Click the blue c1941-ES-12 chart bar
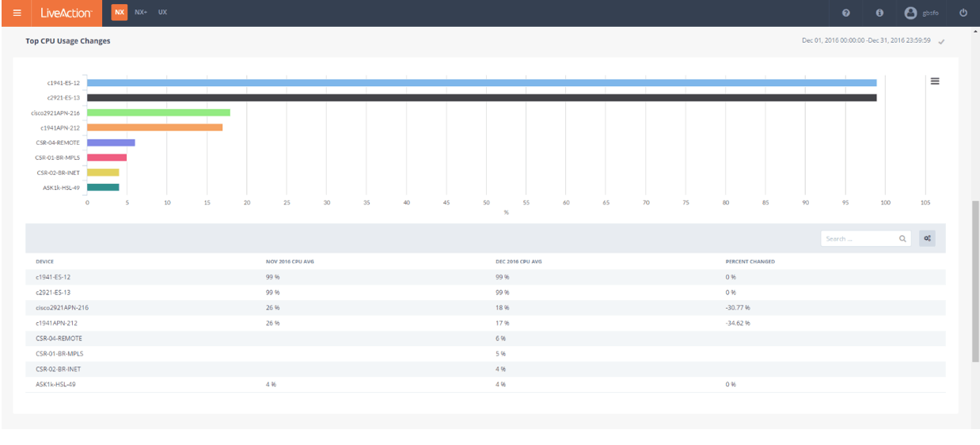Image resolution: width=980 pixels, height=445 pixels. [x=481, y=82]
